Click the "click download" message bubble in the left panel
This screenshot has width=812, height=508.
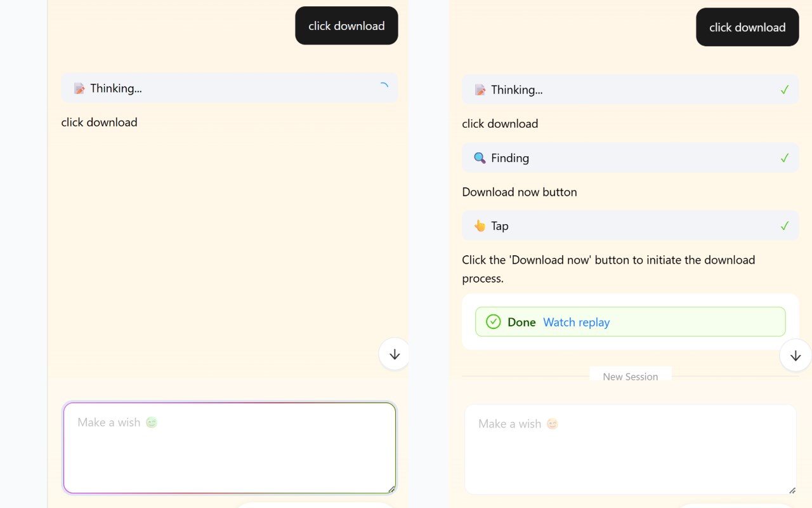point(346,25)
